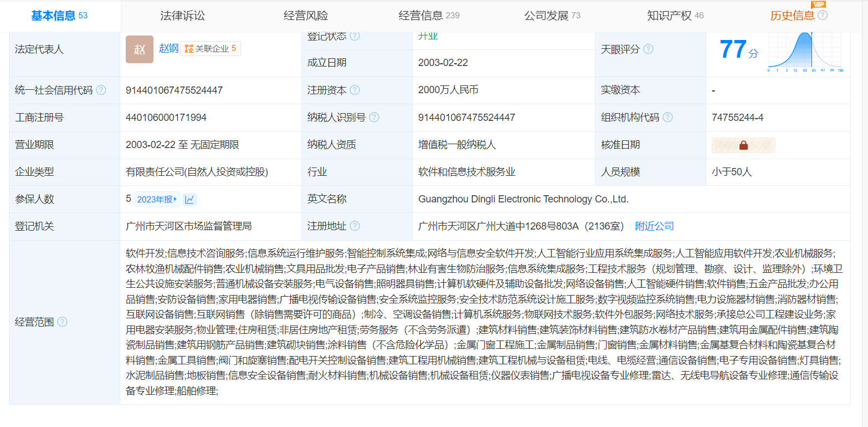The image size is (868, 427).
Task: Click the locked 核准日期 lock icon
Action: pyautogui.click(x=743, y=145)
